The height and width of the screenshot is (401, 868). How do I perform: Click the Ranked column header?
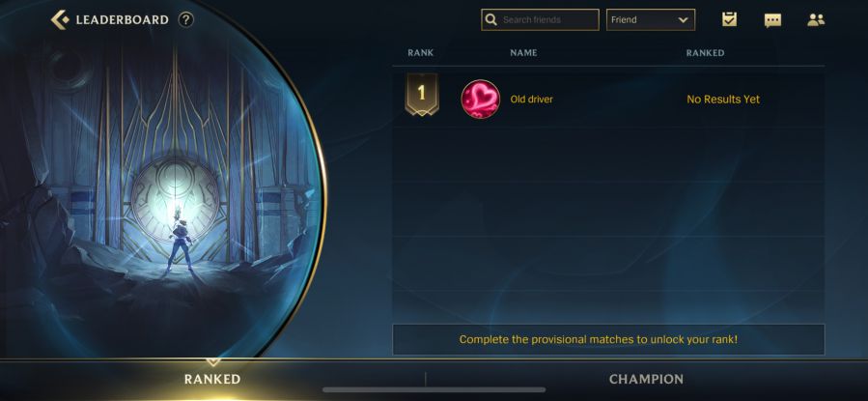click(705, 52)
